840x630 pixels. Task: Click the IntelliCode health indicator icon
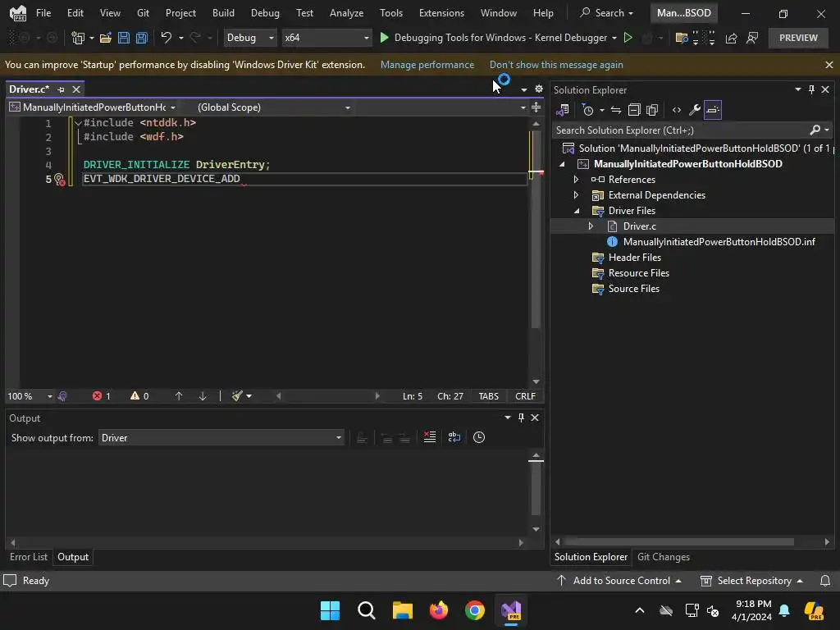62,396
